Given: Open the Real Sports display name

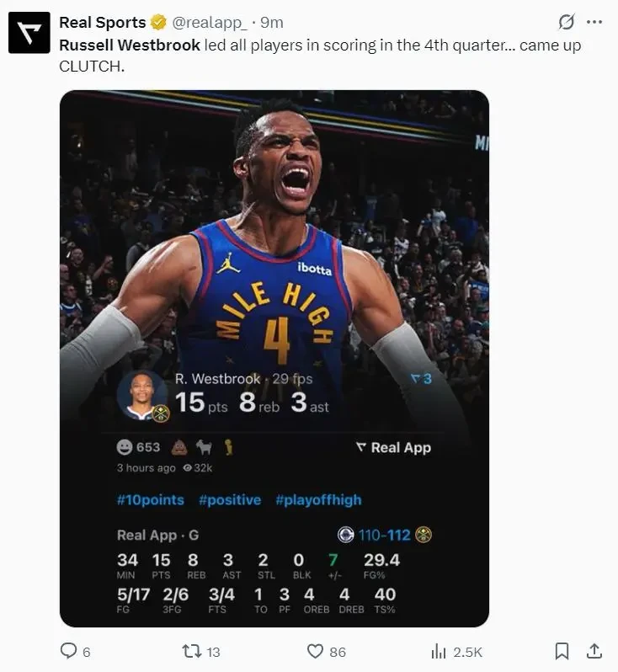Looking at the screenshot, I should point(102,22).
